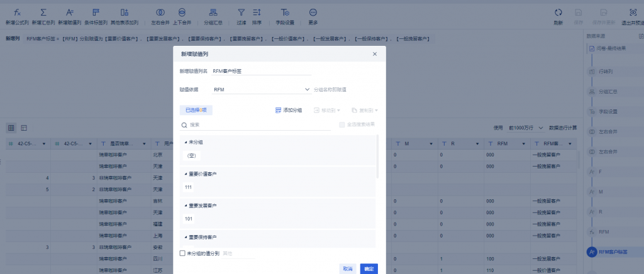
Task: Tick the 全选搜索结果 checkbox
Action: 341,124
